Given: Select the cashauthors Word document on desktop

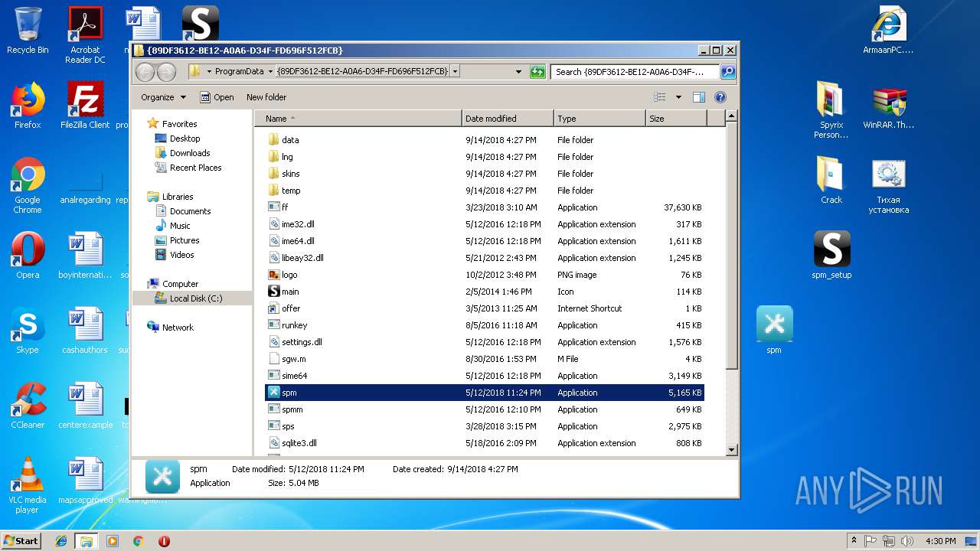Looking at the screenshot, I should [85, 331].
